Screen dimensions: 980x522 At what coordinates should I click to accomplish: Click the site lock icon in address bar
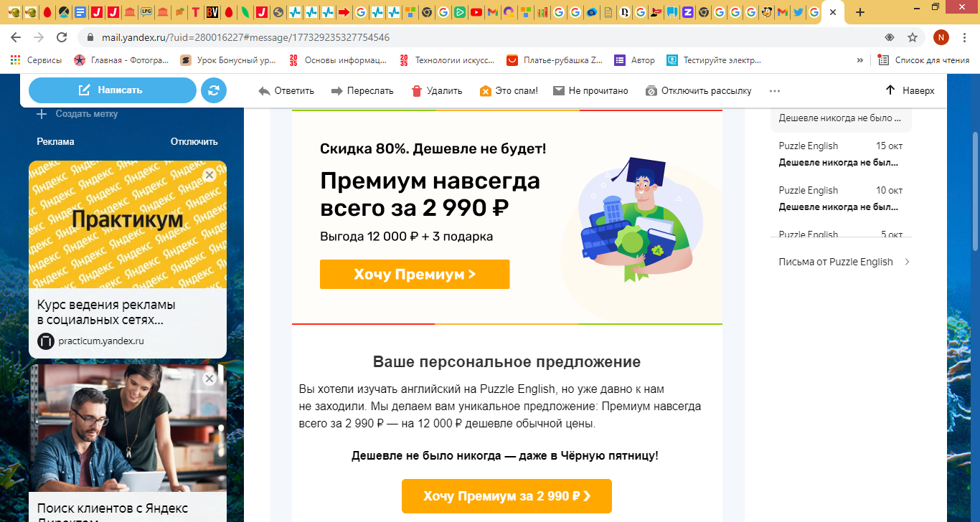[x=90, y=37]
